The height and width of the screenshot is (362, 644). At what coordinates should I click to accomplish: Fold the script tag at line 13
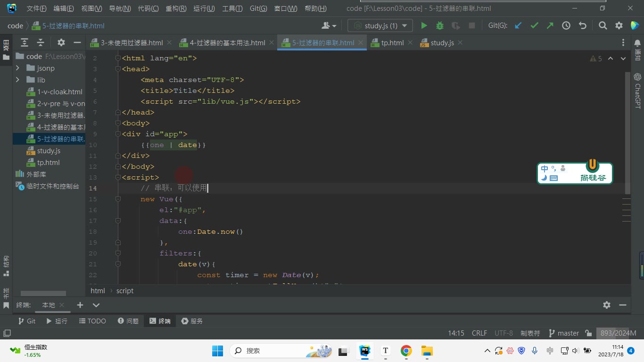pyautogui.click(x=118, y=177)
